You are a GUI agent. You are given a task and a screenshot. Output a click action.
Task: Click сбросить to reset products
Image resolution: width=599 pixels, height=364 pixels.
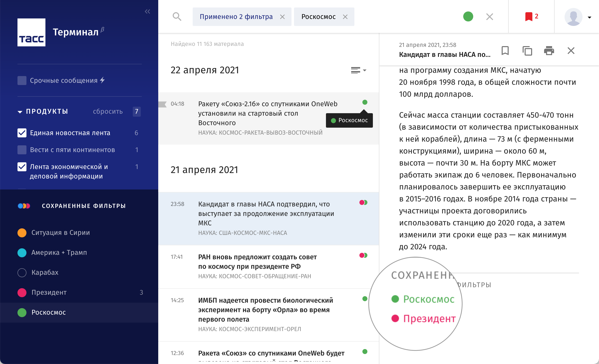tap(108, 111)
